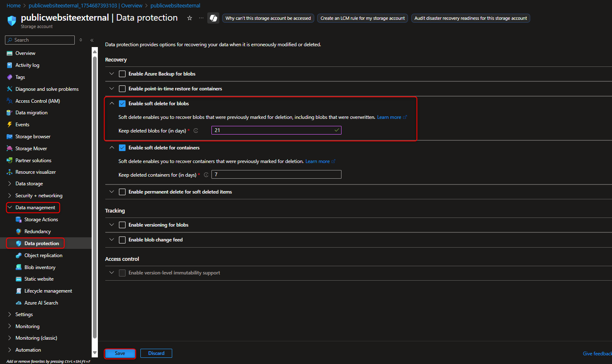Viewport: 612px width, 364px height.
Task: Open the soft delete Learn more link
Action: tap(389, 117)
